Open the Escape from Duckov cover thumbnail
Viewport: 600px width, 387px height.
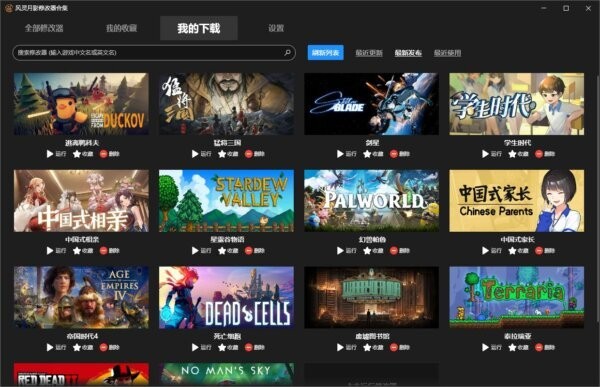[x=81, y=104]
